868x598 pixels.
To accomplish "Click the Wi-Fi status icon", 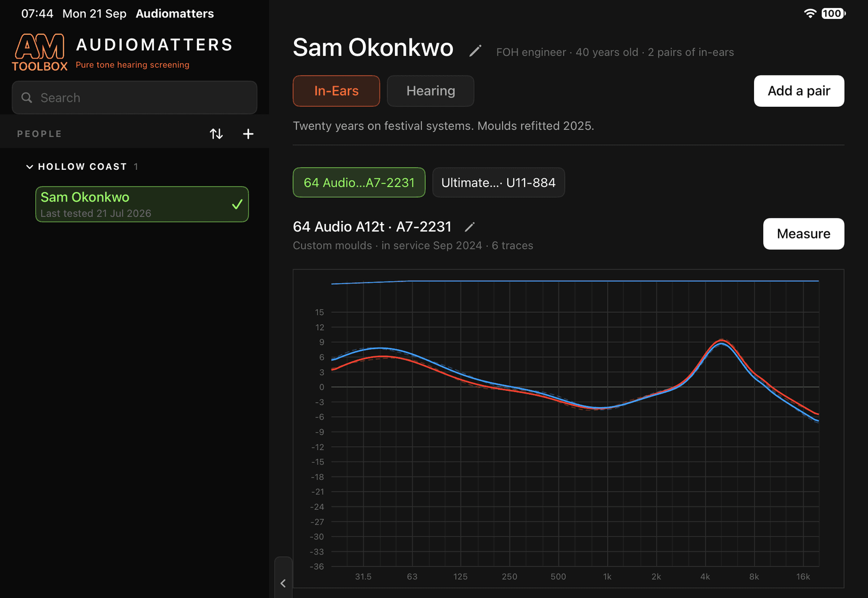I will 810,14.
